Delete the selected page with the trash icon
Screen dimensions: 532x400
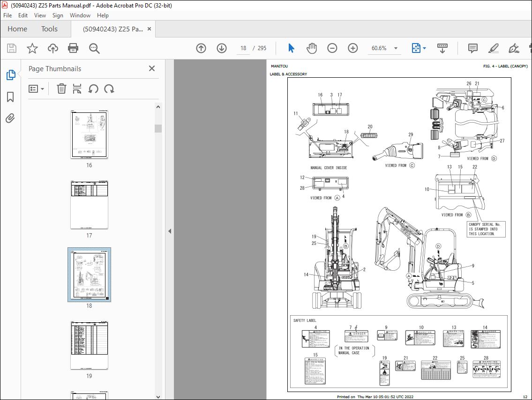pyautogui.click(x=61, y=89)
